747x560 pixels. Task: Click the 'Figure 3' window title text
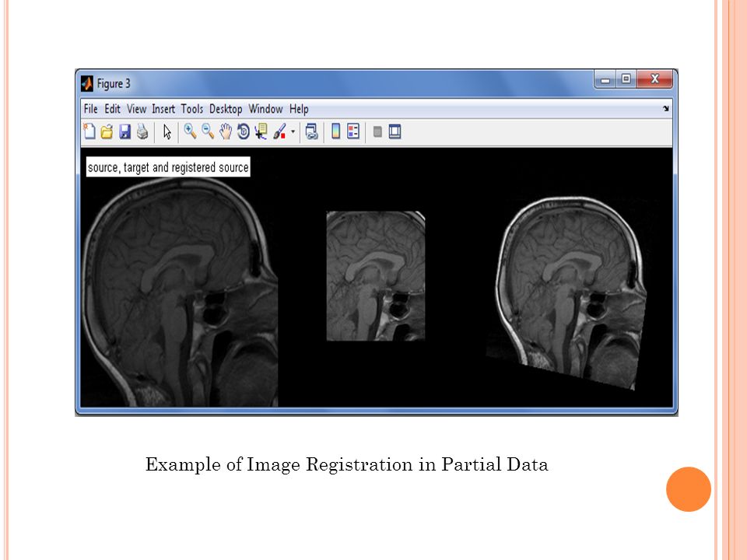pyautogui.click(x=114, y=84)
